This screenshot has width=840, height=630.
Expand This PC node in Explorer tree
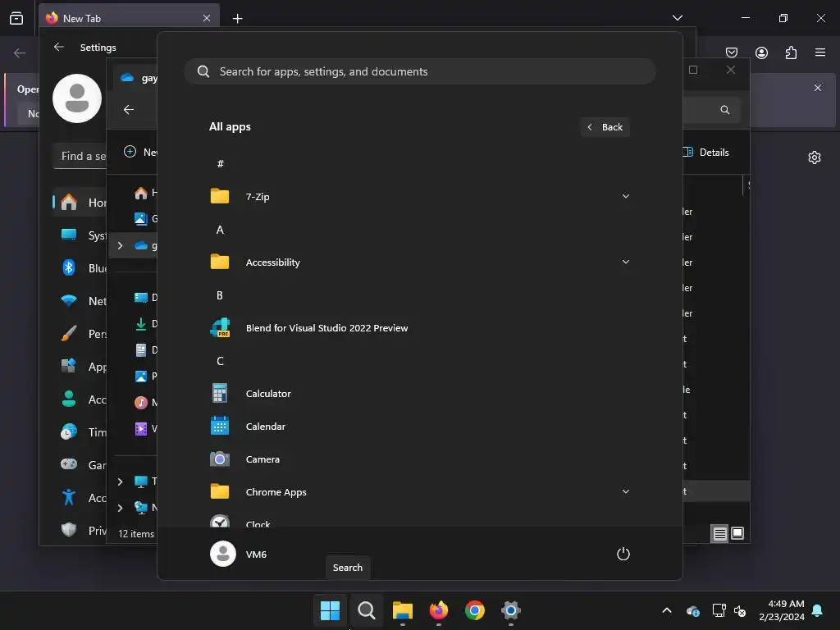(x=120, y=481)
